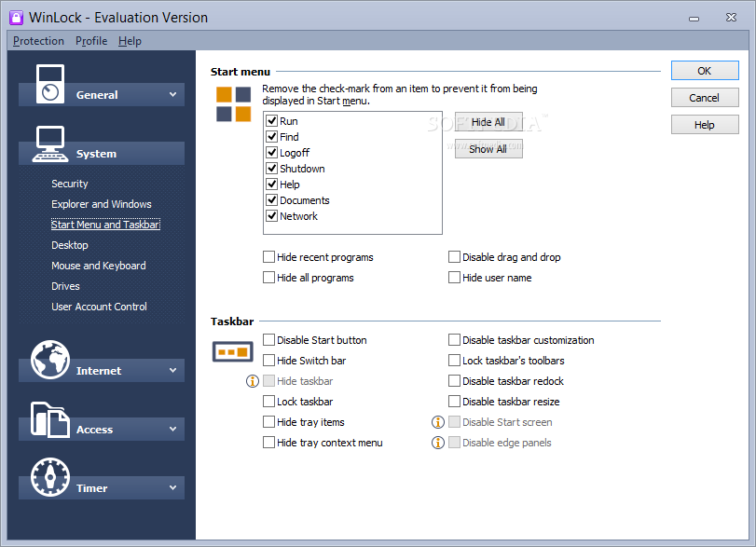
Task: Click the Access documents icon
Action: (x=50, y=419)
